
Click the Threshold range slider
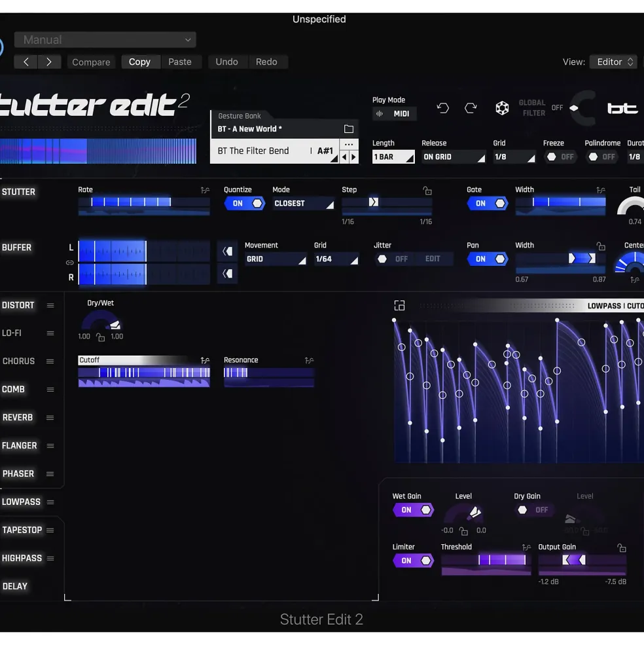[486, 560]
